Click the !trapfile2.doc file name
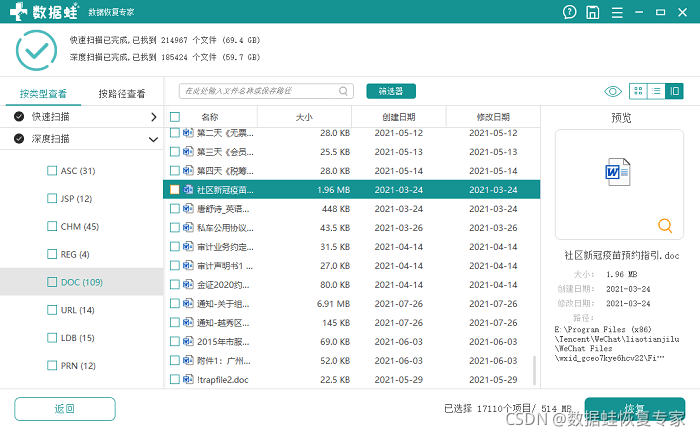 (223, 379)
